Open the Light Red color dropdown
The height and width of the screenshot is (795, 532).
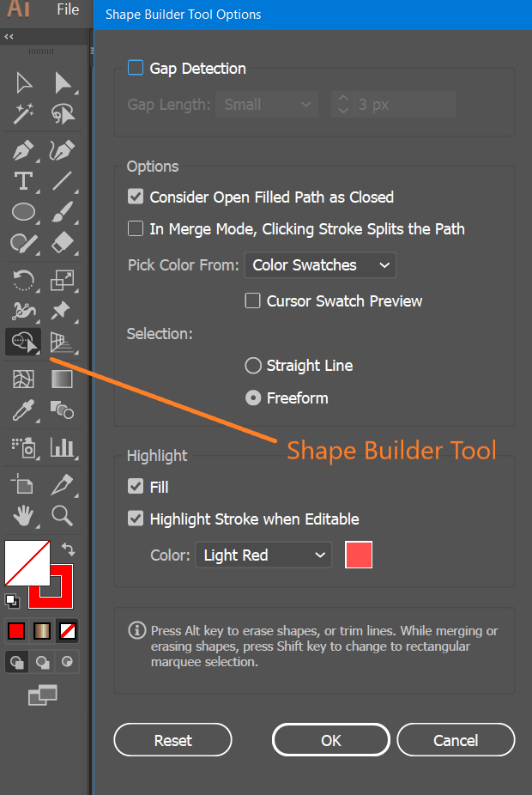[263, 555]
